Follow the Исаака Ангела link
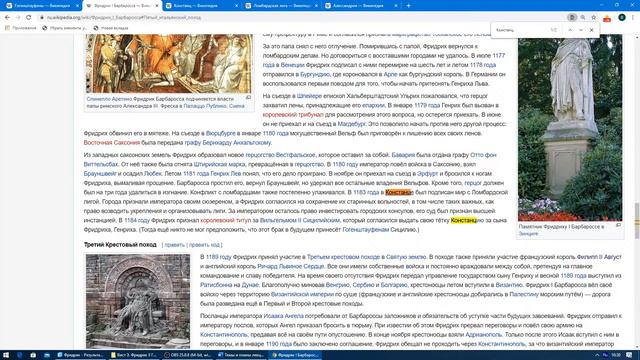Screen dimensions: 640x360 click(x=283, y=316)
